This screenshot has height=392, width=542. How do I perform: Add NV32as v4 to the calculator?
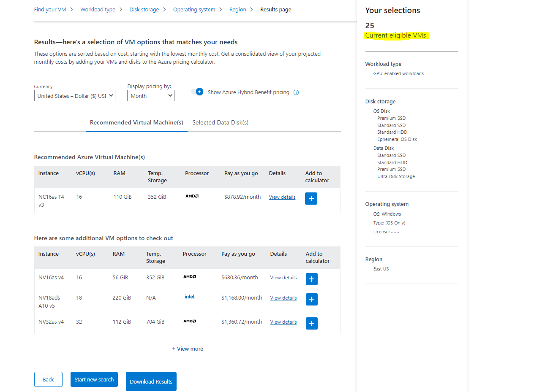pyautogui.click(x=311, y=323)
